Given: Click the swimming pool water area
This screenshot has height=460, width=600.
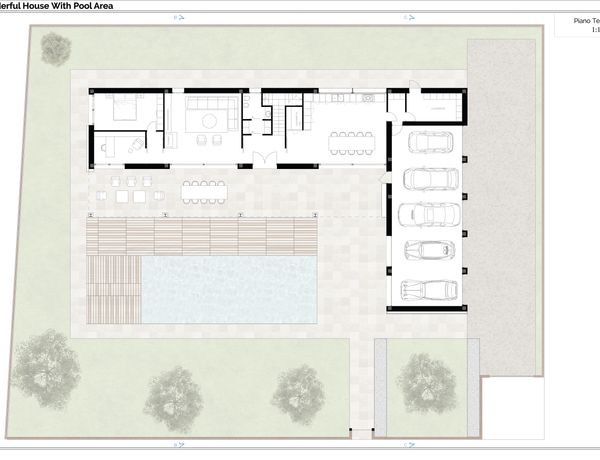Looking at the screenshot, I should (x=229, y=289).
